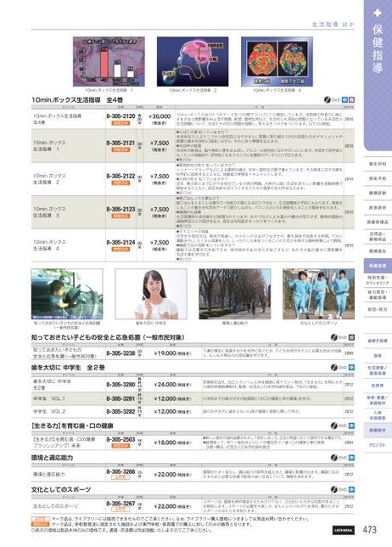The width and height of the screenshot is (392, 547).
Task: Select the 食育 sub-category tab
Action: [x=378, y=356]
